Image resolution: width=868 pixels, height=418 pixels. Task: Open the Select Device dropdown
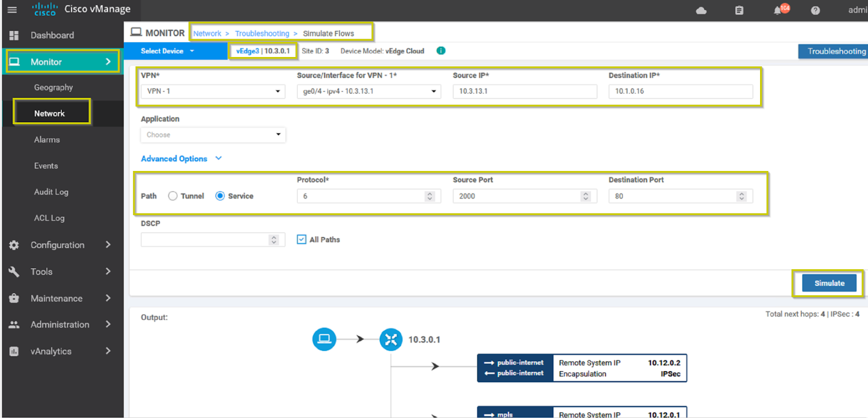167,51
